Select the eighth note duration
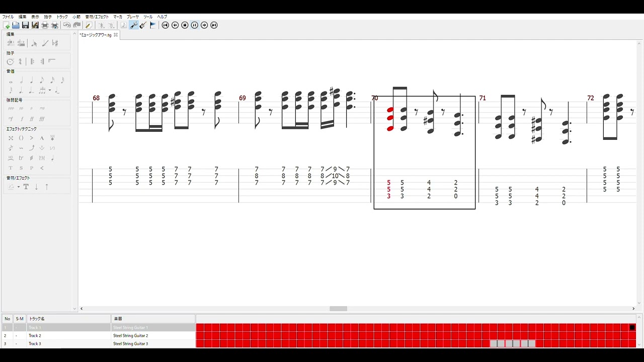This screenshot has width=644, height=362. click(x=42, y=80)
